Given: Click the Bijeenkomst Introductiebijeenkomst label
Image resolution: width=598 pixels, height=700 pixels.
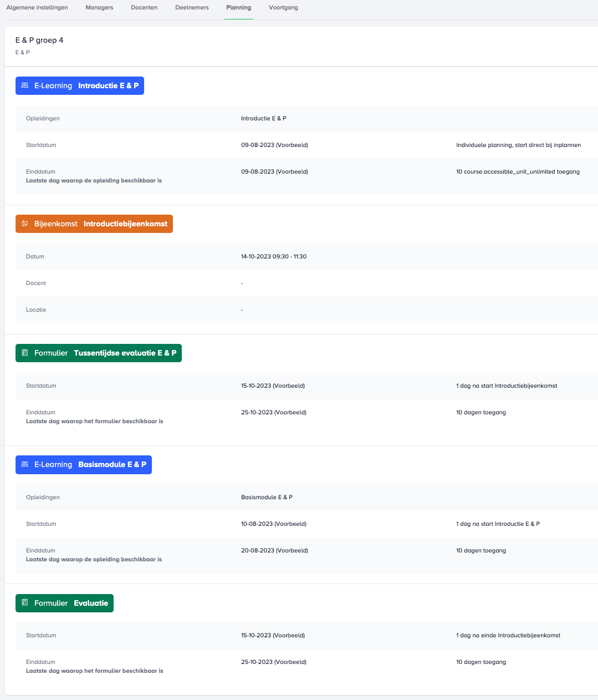Looking at the screenshot, I should 94,224.
